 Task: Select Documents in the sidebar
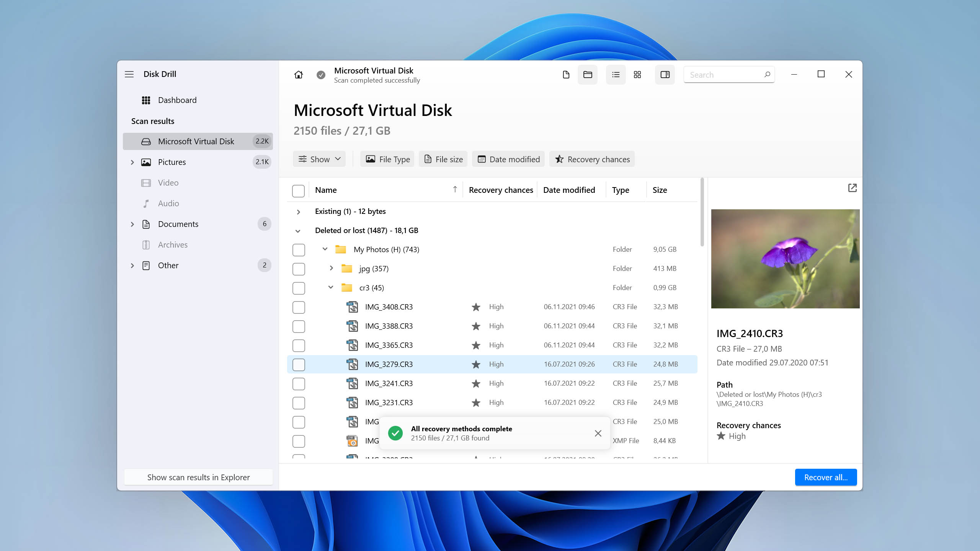click(178, 223)
